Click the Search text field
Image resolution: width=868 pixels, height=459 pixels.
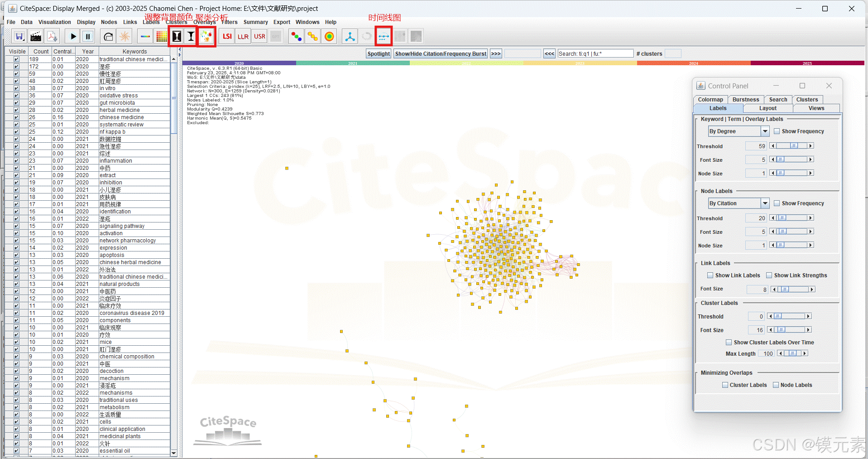click(595, 54)
